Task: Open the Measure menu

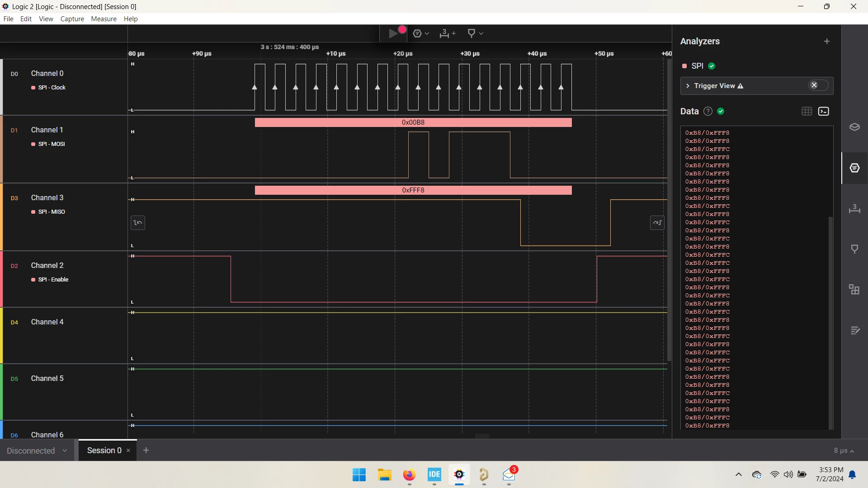Action: pos(104,19)
